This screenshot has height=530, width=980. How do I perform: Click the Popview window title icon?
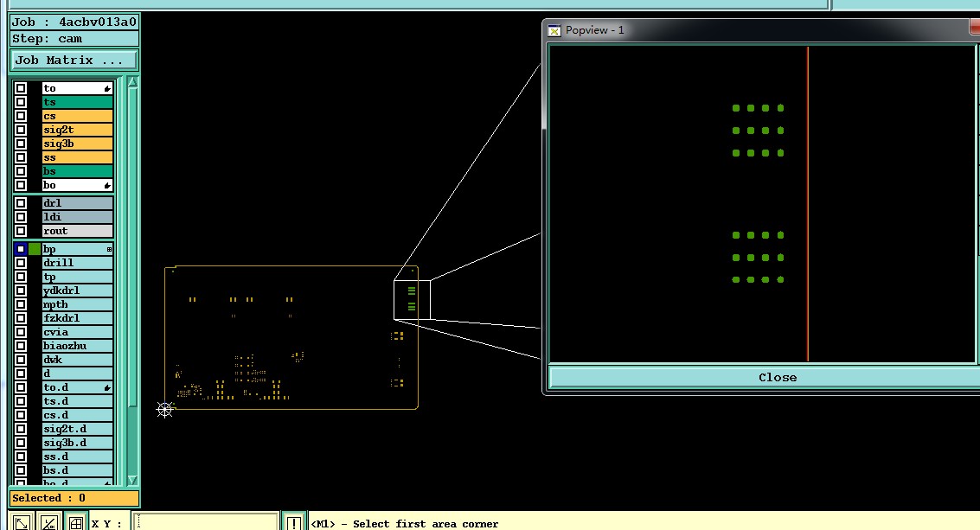554,30
